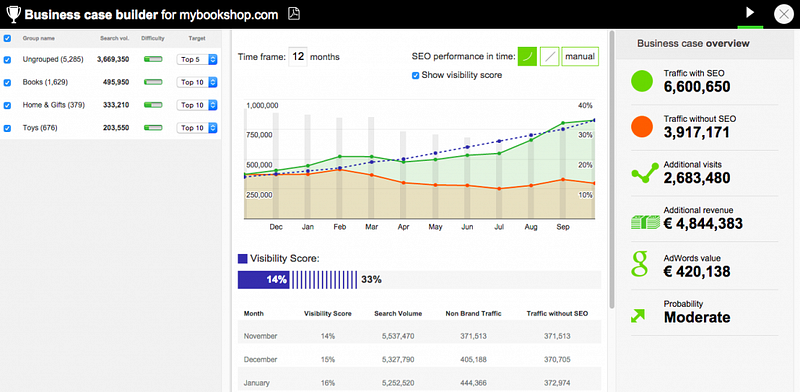Click the Time frame months input field

point(298,57)
